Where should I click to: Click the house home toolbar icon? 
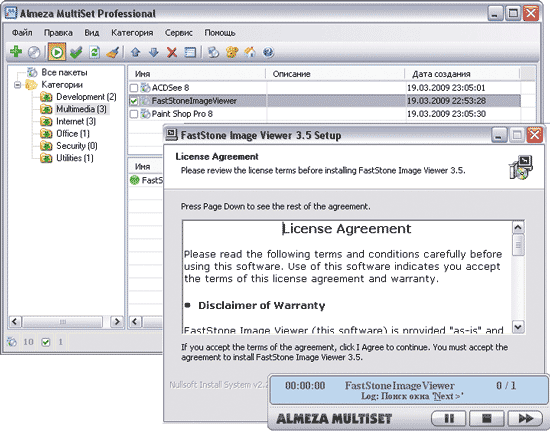[250, 53]
